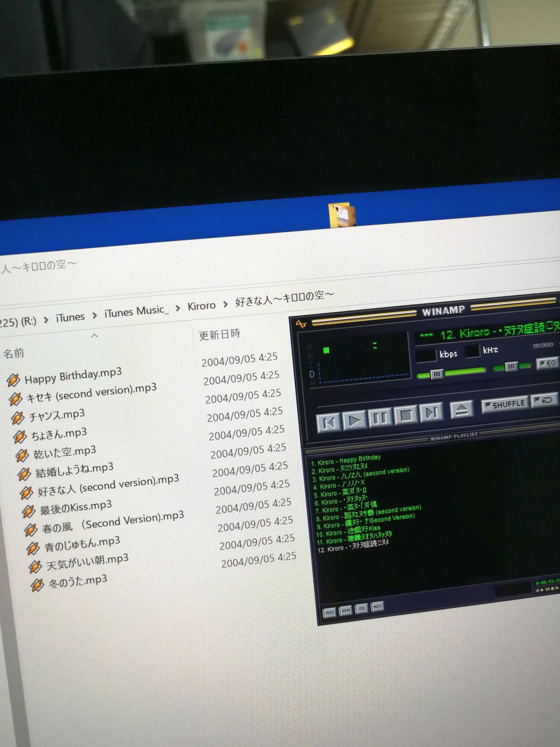Viewport: 560px width, 747px height.
Task: Select playlist entry number 10 ending in Kiss
Action: click(349, 531)
